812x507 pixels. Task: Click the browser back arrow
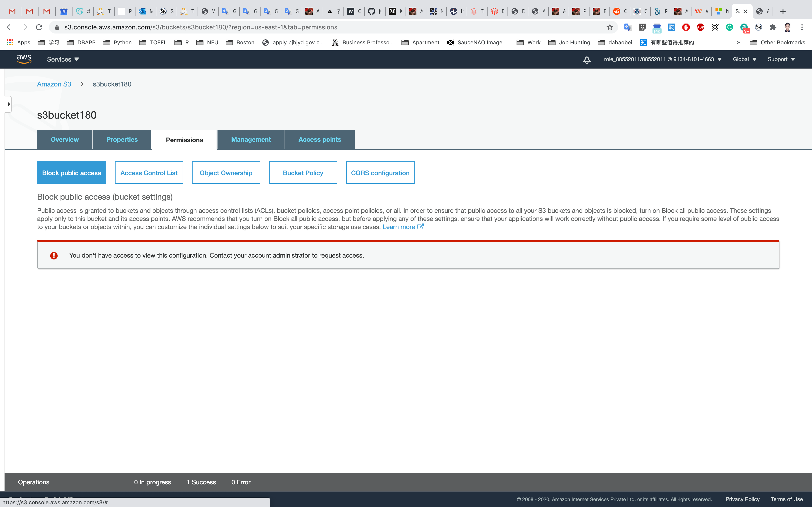pos(10,27)
